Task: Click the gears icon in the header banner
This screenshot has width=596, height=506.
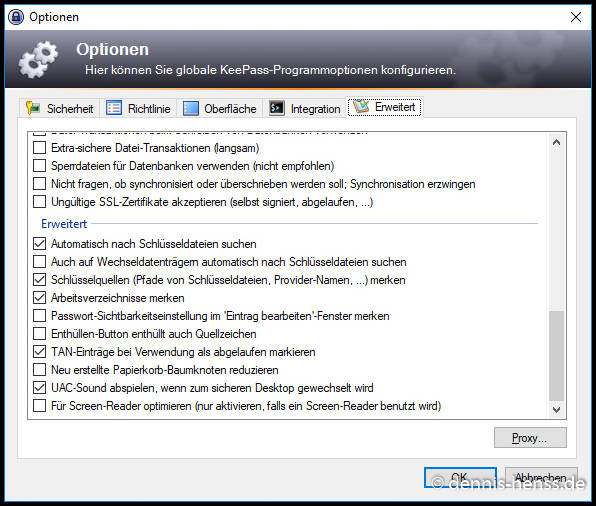Action: click(38, 60)
